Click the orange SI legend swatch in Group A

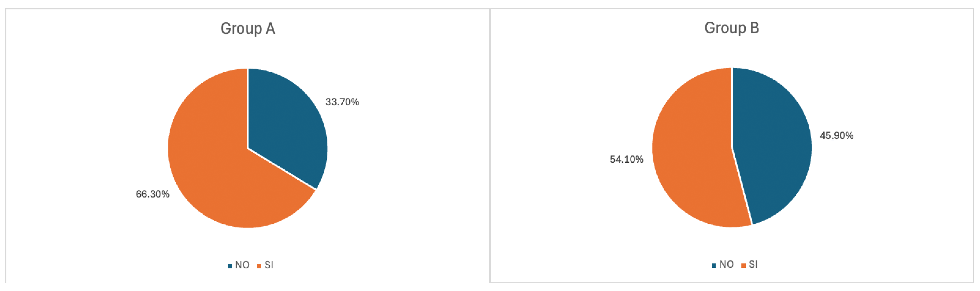pyautogui.click(x=259, y=266)
